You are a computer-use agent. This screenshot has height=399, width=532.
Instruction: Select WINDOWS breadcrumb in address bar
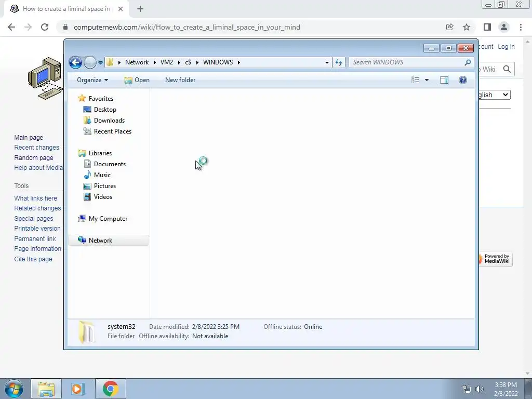tap(218, 62)
